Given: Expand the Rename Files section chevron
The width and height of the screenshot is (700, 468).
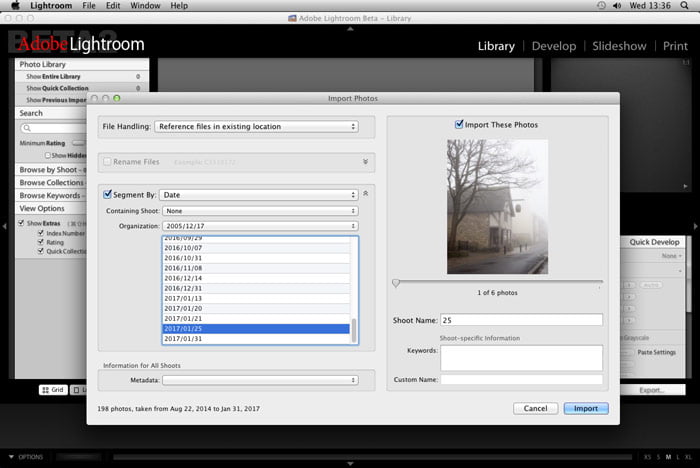Looking at the screenshot, I should 366,162.
